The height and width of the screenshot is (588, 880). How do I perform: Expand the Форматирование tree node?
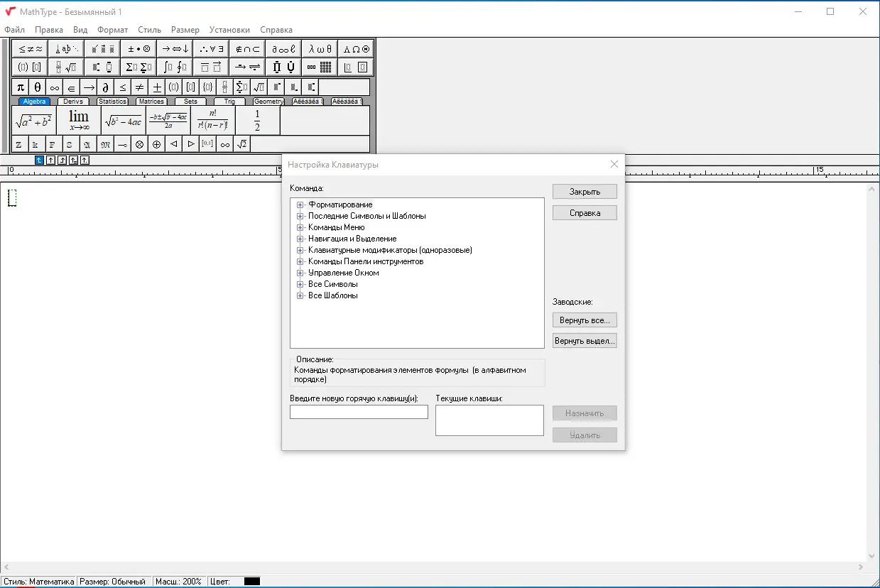click(x=300, y=205)
